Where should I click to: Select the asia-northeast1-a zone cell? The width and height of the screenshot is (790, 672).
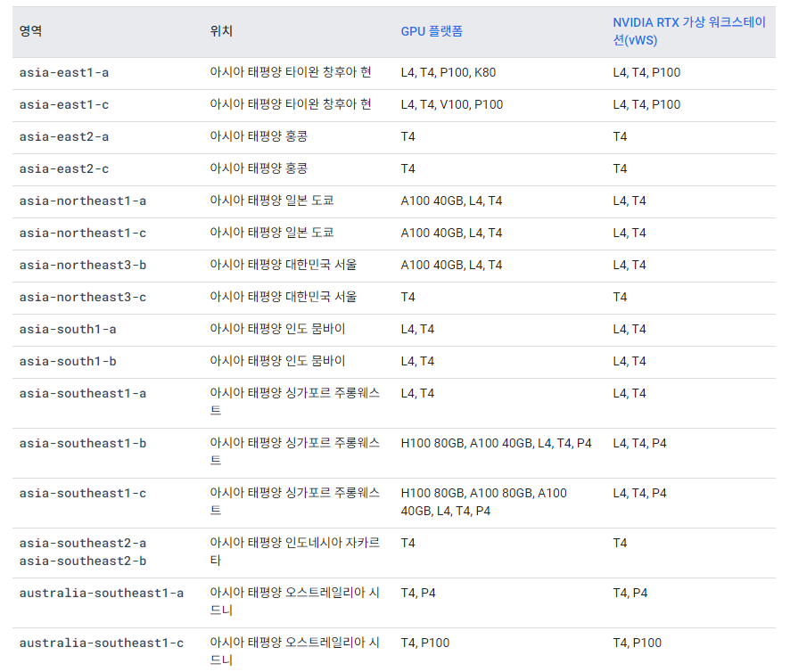pos(83,201)
